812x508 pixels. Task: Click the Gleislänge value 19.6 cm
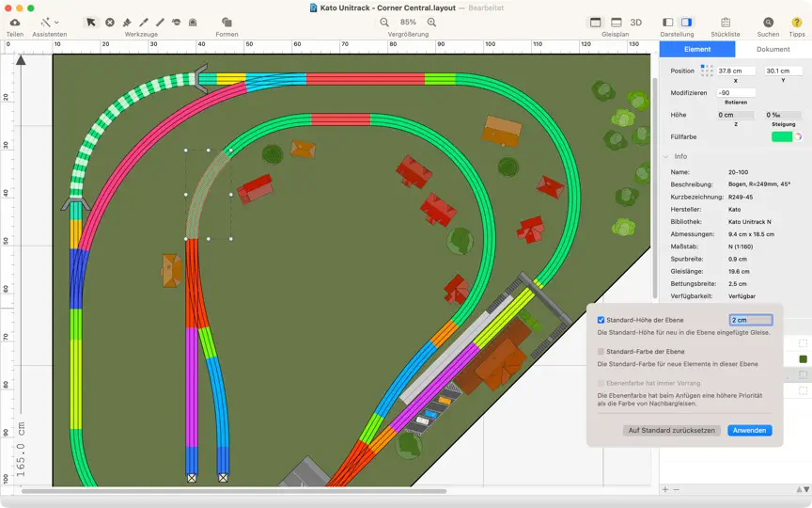(739, 272)
